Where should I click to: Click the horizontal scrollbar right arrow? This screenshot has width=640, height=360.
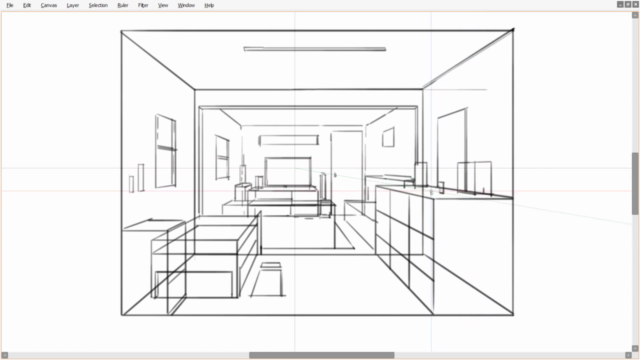pos(629,355)
